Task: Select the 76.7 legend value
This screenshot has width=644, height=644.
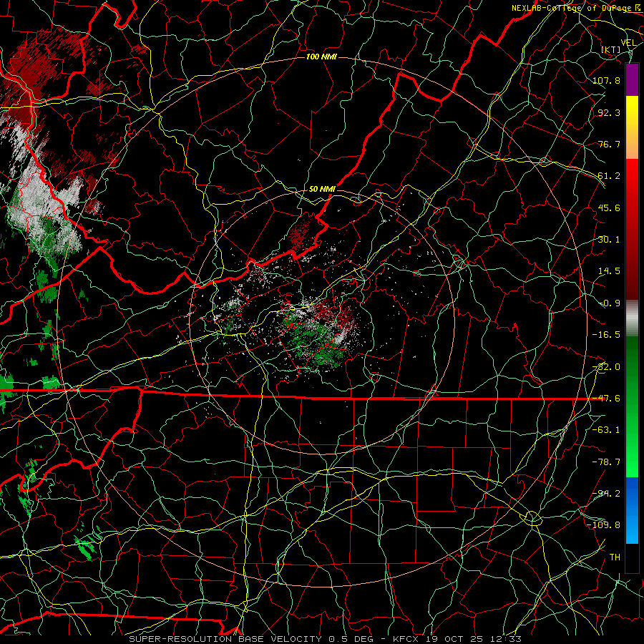Action: tap(609, 144)
